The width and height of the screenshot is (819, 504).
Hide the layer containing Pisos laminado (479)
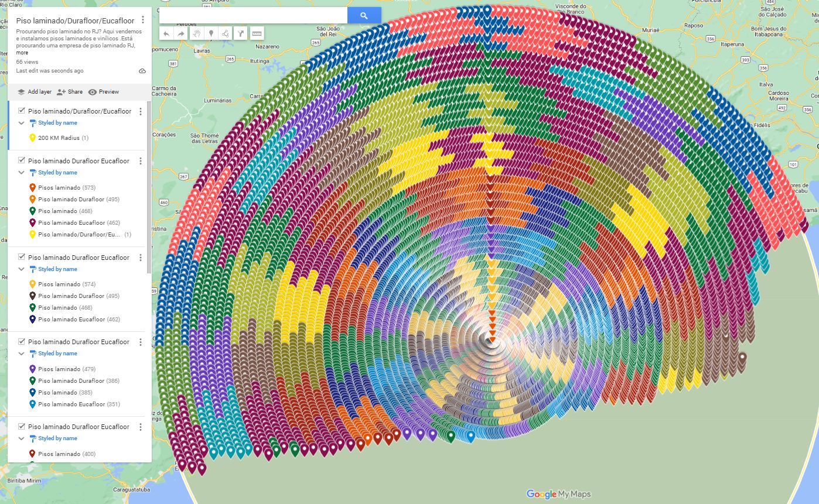click(x=22, y=341)
